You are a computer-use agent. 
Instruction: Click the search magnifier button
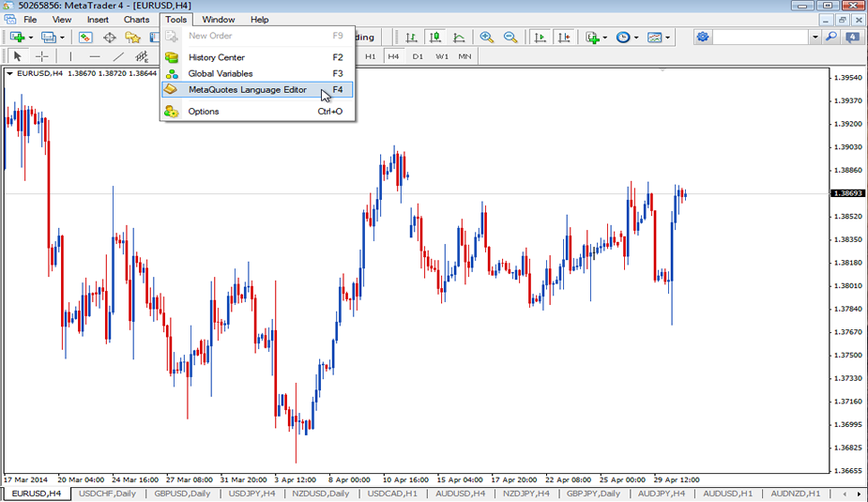pos(831,38)
